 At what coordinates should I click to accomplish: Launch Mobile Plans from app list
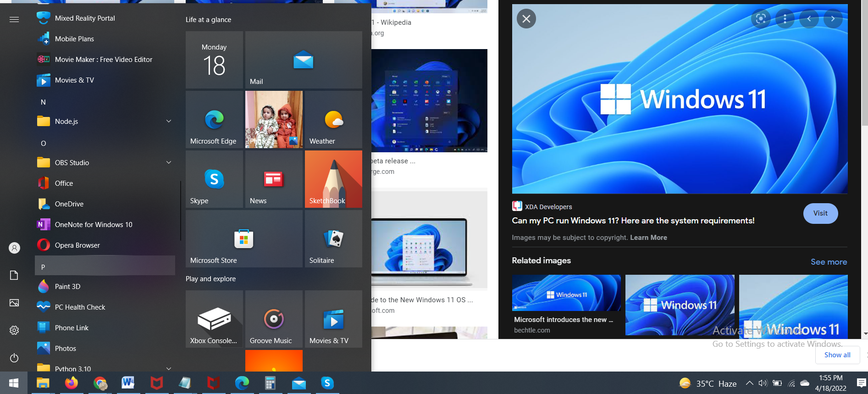105,39
